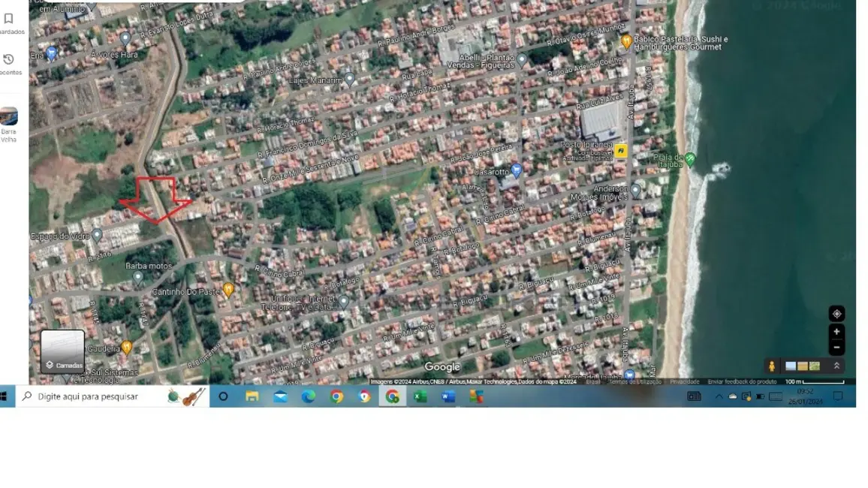Click the my-location compass icon
This screenshot has width=868, height=488.
tap(837, 312)
